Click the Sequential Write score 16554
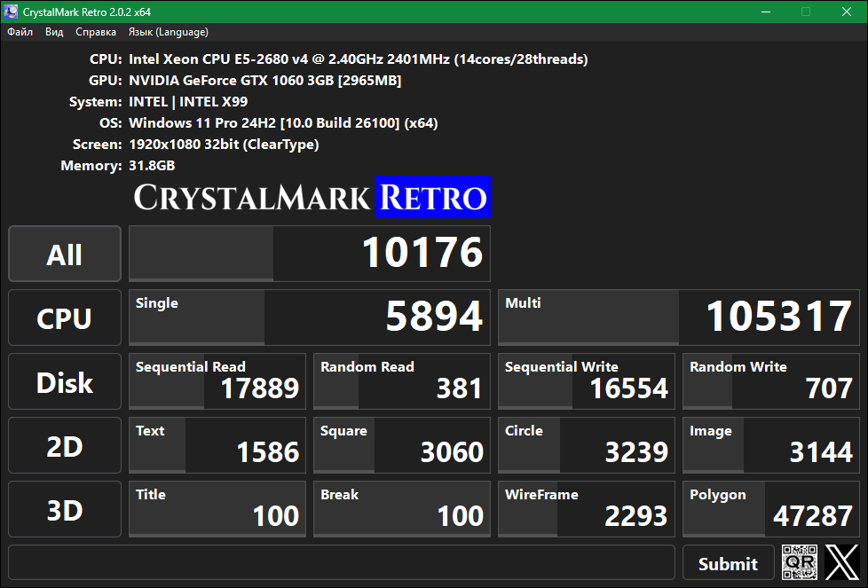Screen dimensions: 868x588 (587, 381)
